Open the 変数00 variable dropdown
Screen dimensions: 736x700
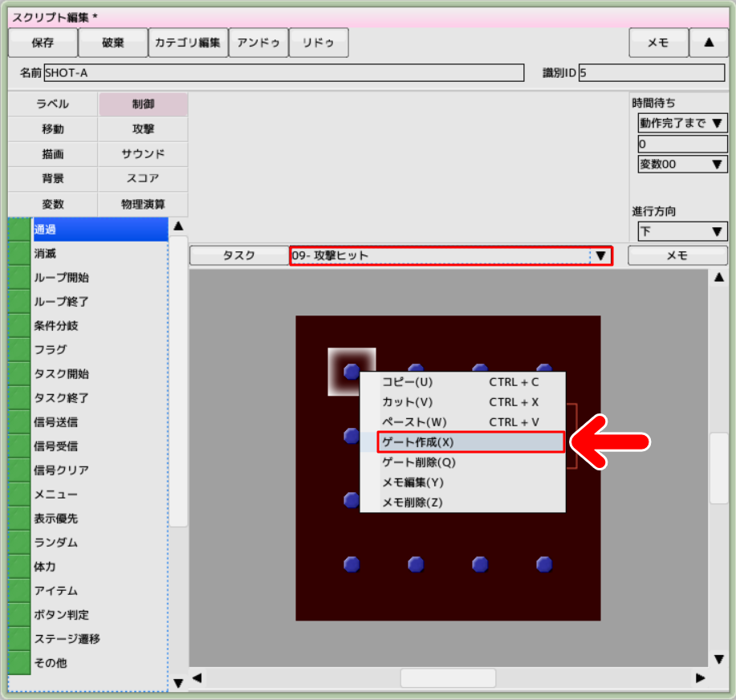click(682, 165)
